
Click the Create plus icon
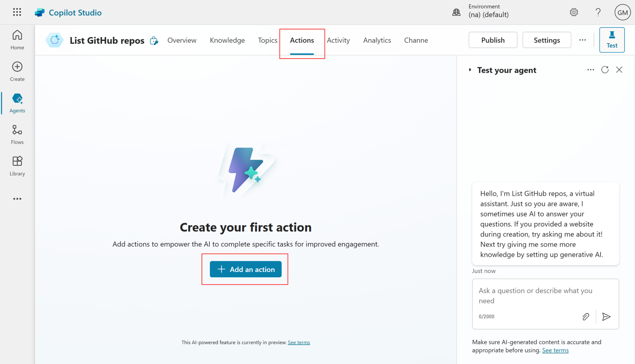click(17, 67)
